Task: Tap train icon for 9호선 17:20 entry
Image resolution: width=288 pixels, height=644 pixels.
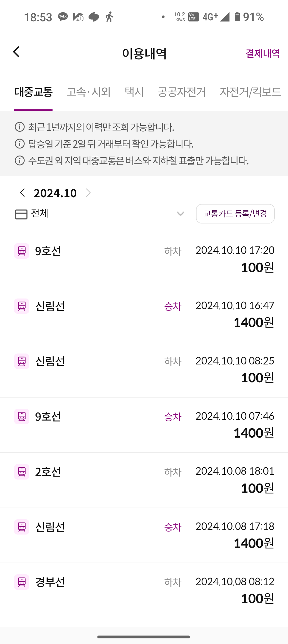Action: (x=22, y=251)
